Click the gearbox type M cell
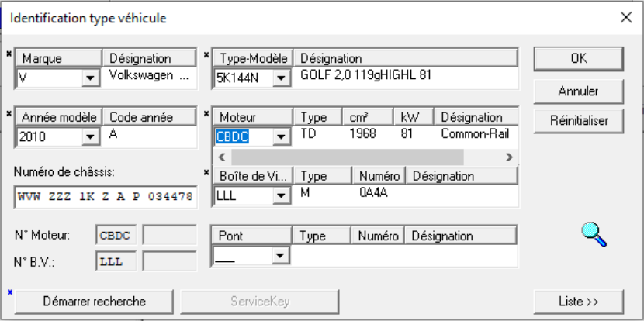 pos(305,193)
